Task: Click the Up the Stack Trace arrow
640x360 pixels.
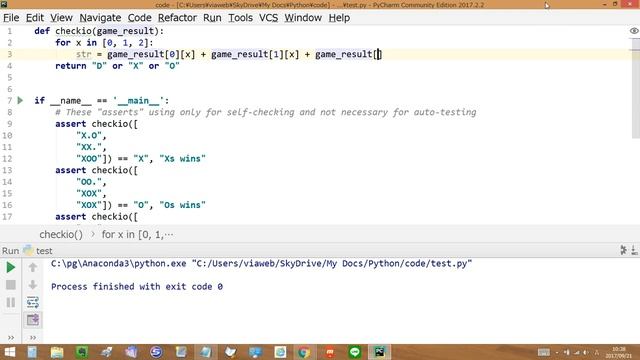Action: click(x=33, y=267)
